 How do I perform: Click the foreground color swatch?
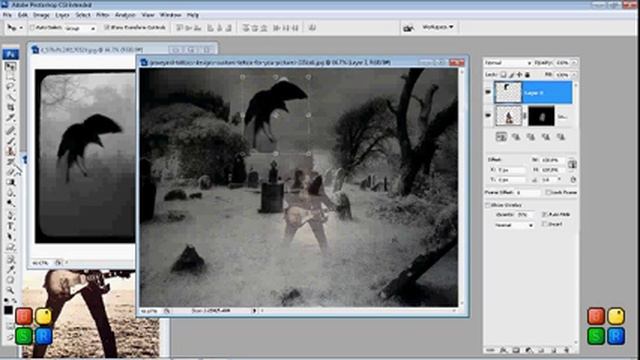pos(8,310)
